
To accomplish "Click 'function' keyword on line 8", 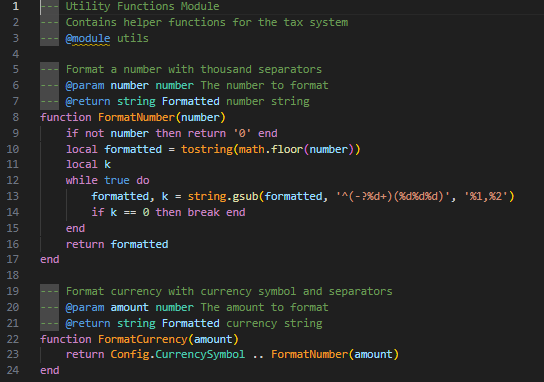I will point(66,117).
